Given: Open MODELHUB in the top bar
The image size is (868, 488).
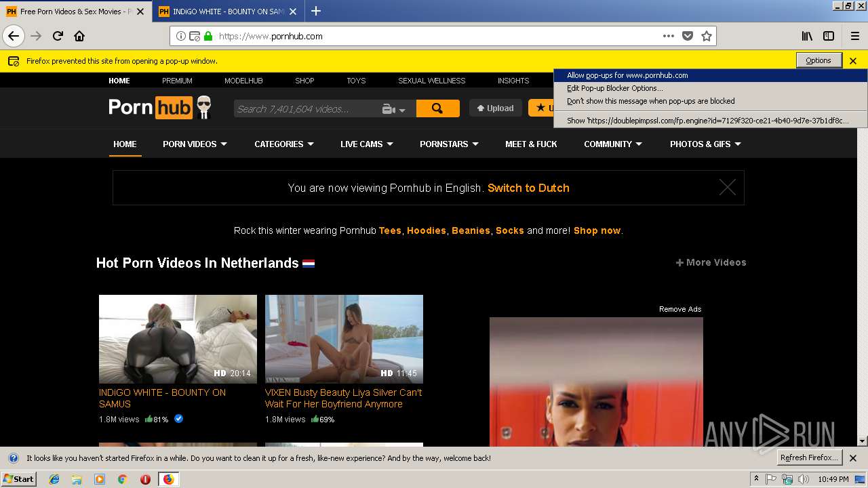Looking at the screenshot, I should point(243,81).
